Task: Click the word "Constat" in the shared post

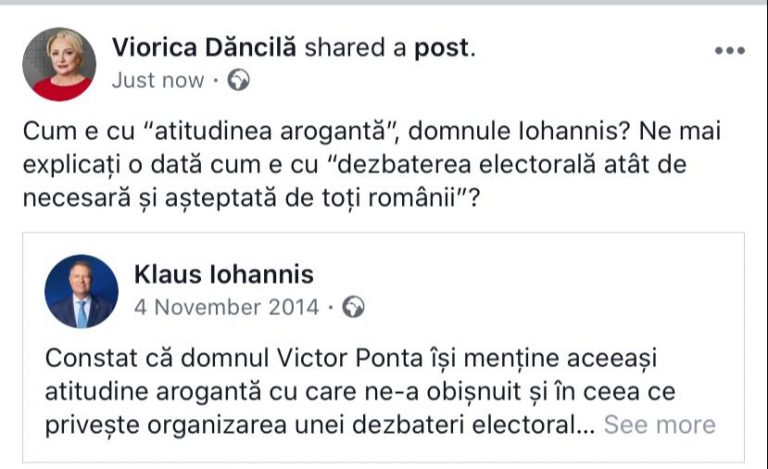Action: point(88,358)
